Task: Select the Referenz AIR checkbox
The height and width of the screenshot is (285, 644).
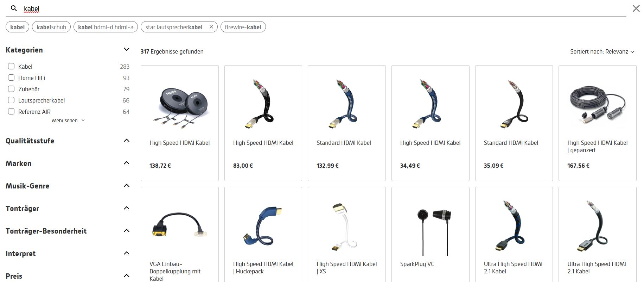Action: point(11,111)
